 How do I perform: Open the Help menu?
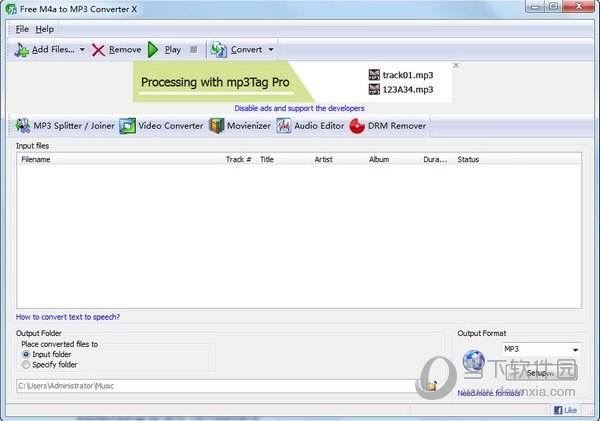(x=45, y=29)
